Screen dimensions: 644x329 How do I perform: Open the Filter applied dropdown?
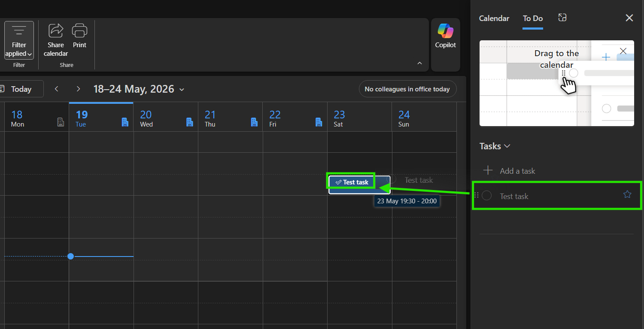tap(19, 40)
